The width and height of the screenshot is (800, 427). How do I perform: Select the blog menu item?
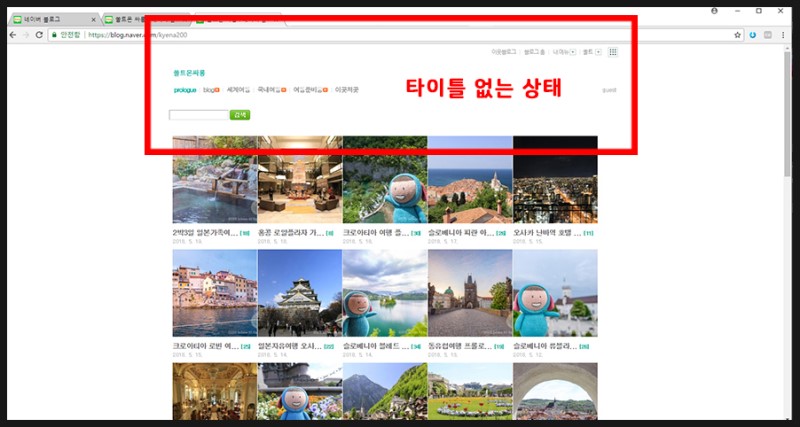tap(211, 90)
